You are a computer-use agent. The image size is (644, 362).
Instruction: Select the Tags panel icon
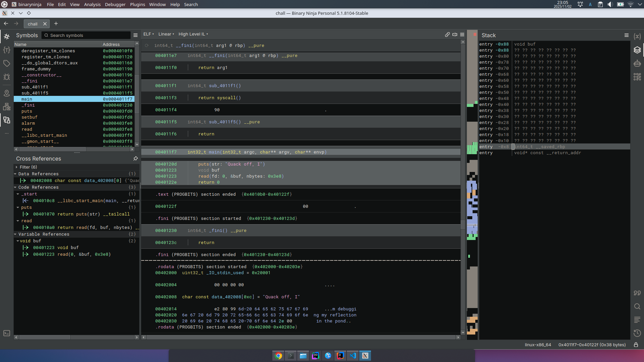(7, 63)
